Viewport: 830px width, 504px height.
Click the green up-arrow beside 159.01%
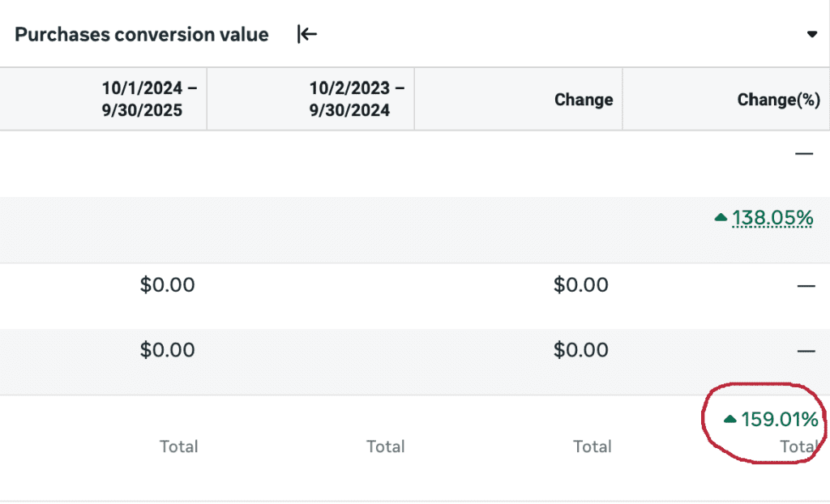click(729, 419)
